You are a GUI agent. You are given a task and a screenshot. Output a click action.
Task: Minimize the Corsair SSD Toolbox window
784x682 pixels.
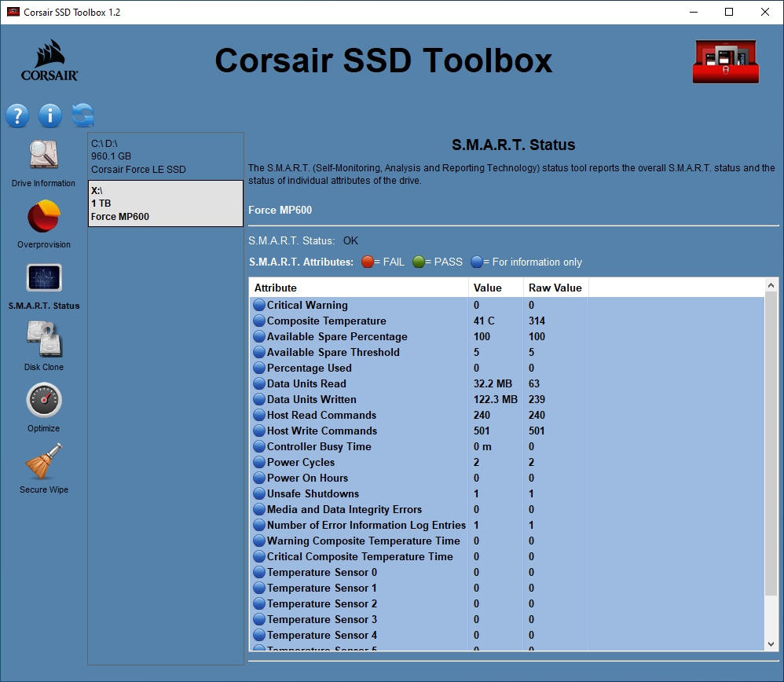click(694, 12)
